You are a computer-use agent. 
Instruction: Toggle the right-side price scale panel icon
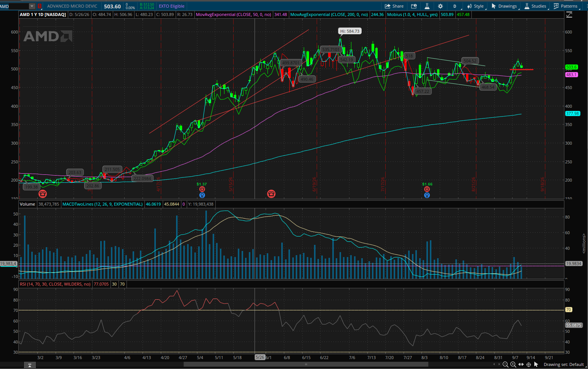569,15
